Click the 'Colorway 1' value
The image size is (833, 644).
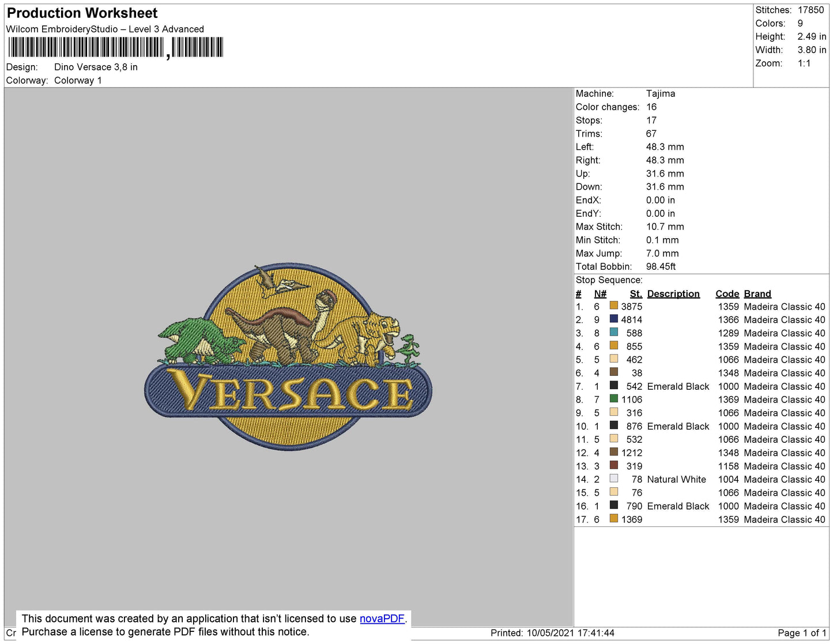tap(78, 80)
